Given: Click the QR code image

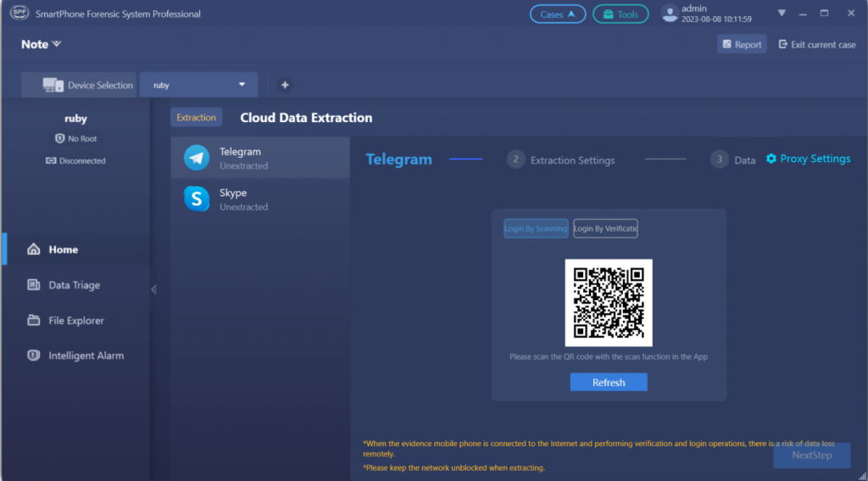Looking at the screenshot, I should [609, 303].
